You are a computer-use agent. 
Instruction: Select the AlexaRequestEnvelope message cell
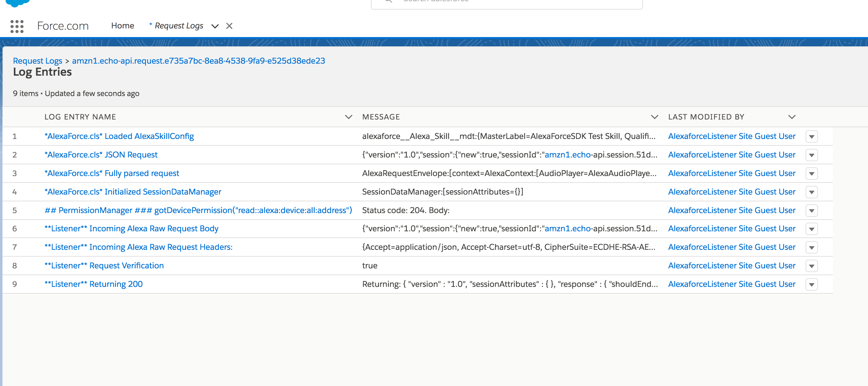pyautogui.click(x=509, y=173)
